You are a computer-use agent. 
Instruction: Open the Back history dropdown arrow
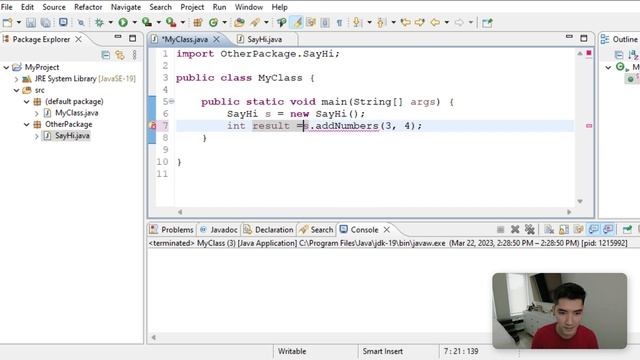tap(447, 22)
